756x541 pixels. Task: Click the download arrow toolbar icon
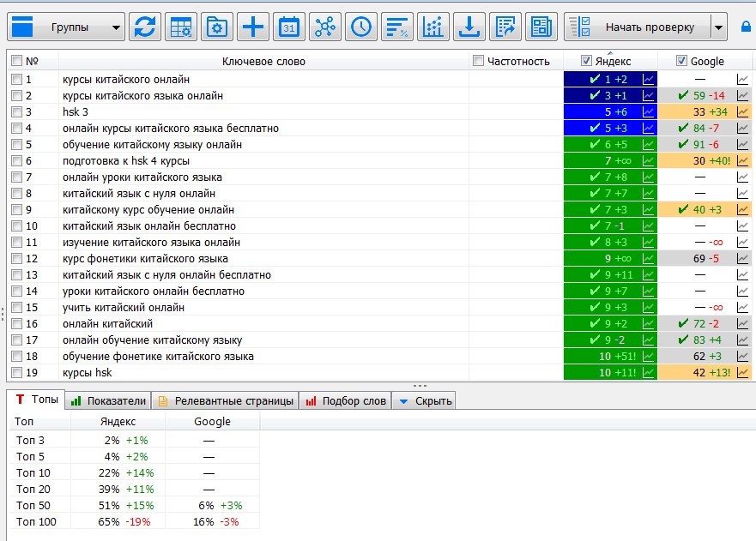coord(469,27)
